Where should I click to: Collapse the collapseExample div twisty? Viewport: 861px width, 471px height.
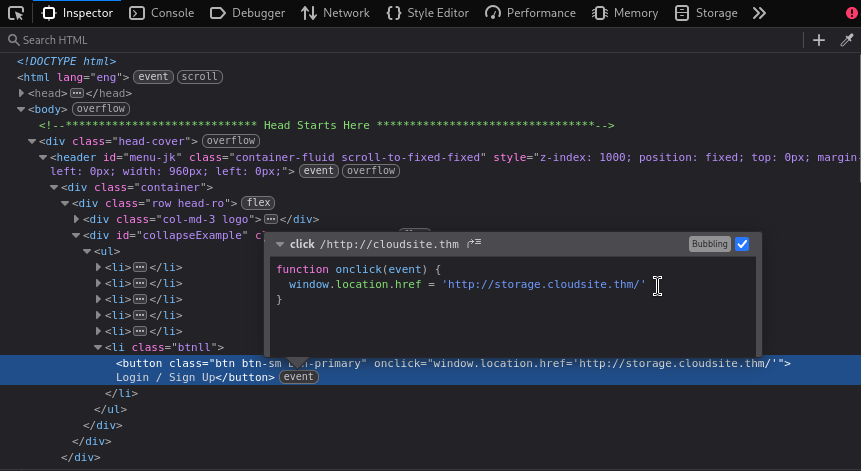(76, 235)
